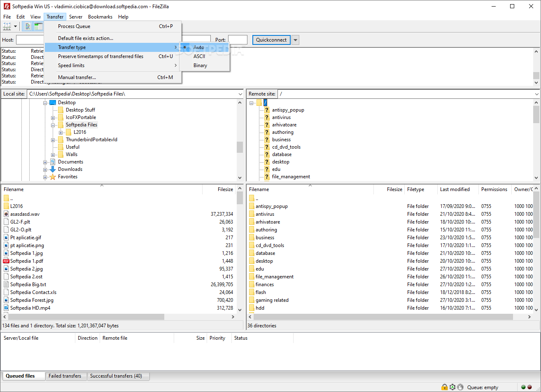Image resolution: width=541 pixels, height=392 pixels.
Task: Click the Downloads folder arrow icon
Action: (x=53, y=169)
